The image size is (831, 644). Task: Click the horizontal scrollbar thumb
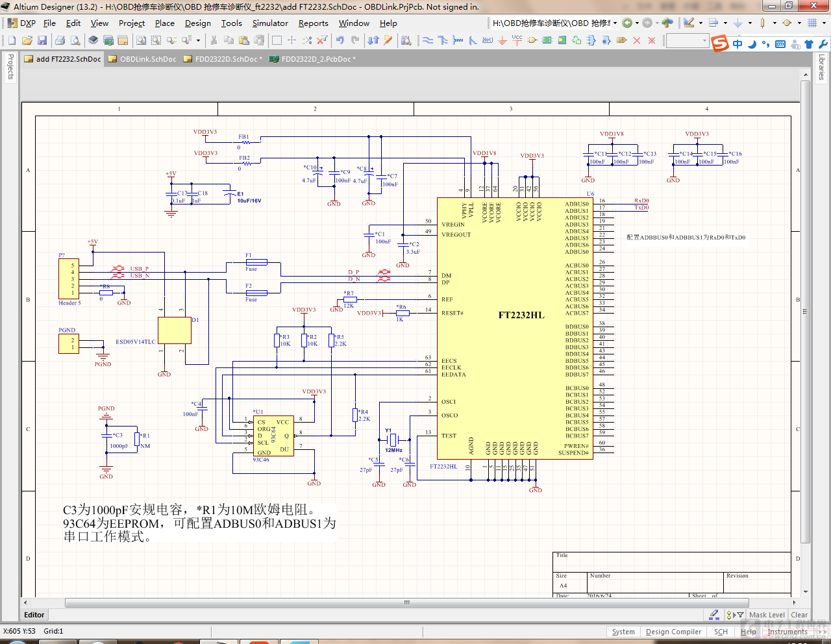click(407, 602)
